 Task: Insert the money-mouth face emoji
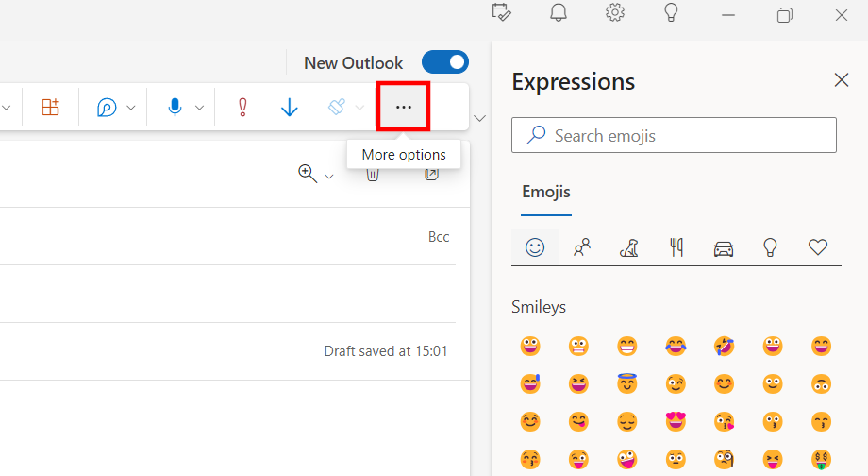[822, 459]
